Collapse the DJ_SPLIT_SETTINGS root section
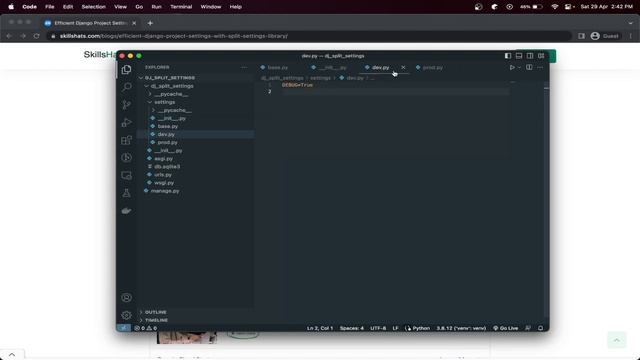Viewport: 640px width, 360px height. click(x=141, y=78)
